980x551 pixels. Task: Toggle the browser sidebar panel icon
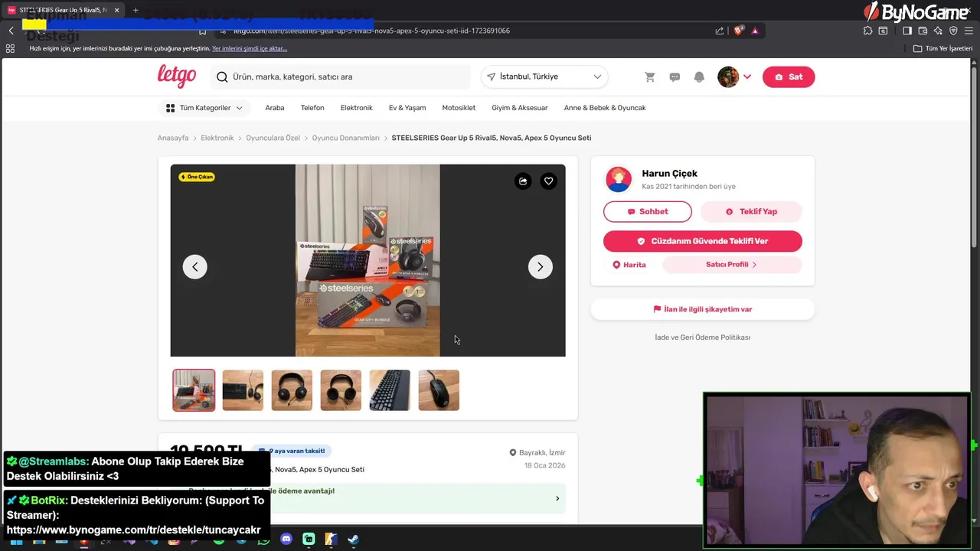[x=907, y=31]
